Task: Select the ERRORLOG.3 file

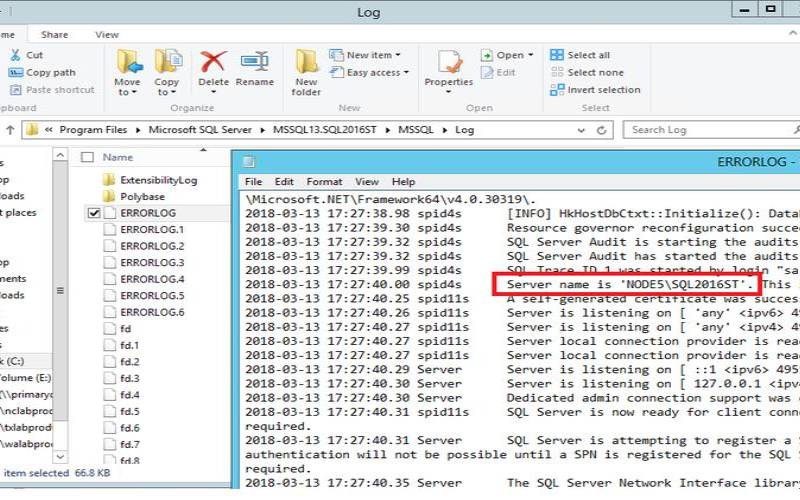Action: pyautogui.click(x=152, y=262)
